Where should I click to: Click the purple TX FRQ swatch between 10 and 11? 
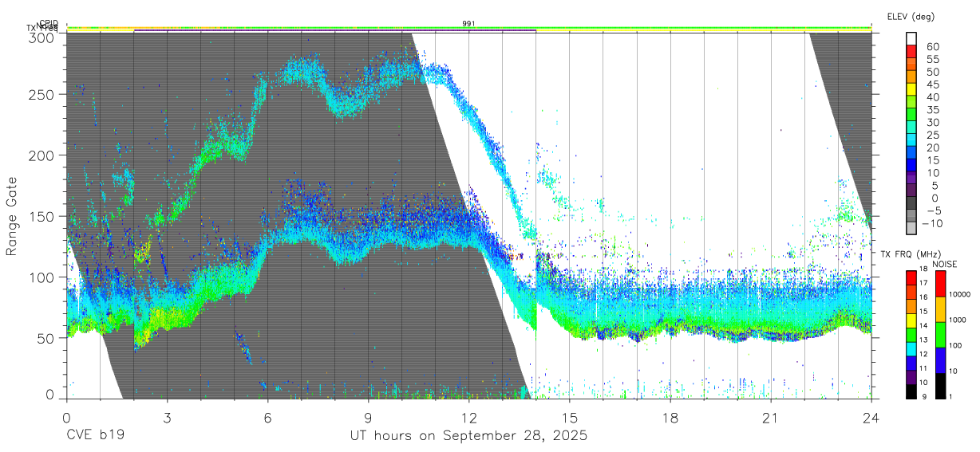[x=911, y=376]
